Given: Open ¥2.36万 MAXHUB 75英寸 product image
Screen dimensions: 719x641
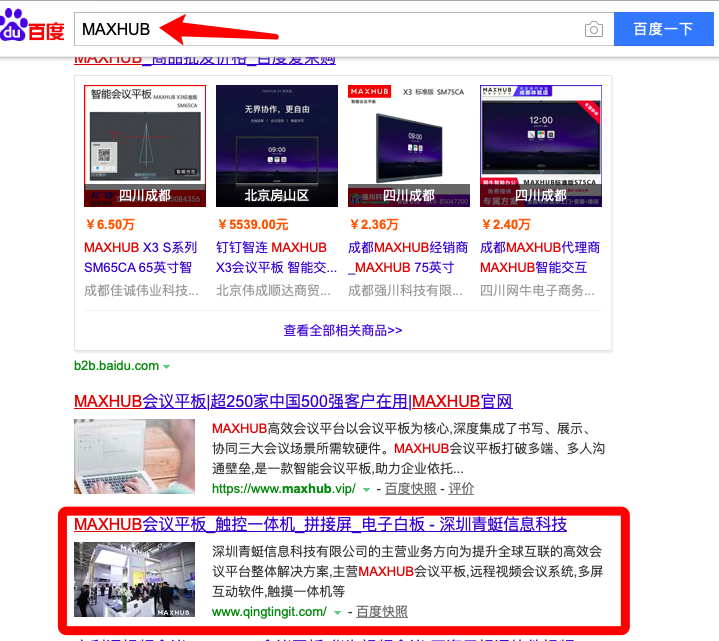Looking at the screenshot, I should pos(409,146).
